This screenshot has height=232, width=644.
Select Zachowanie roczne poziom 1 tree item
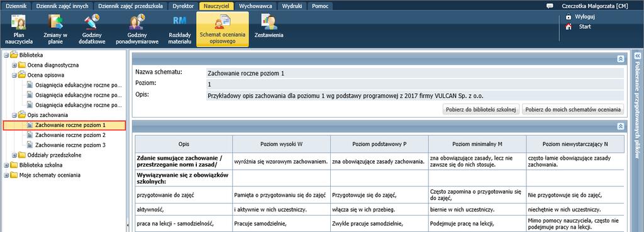(65, 125)
